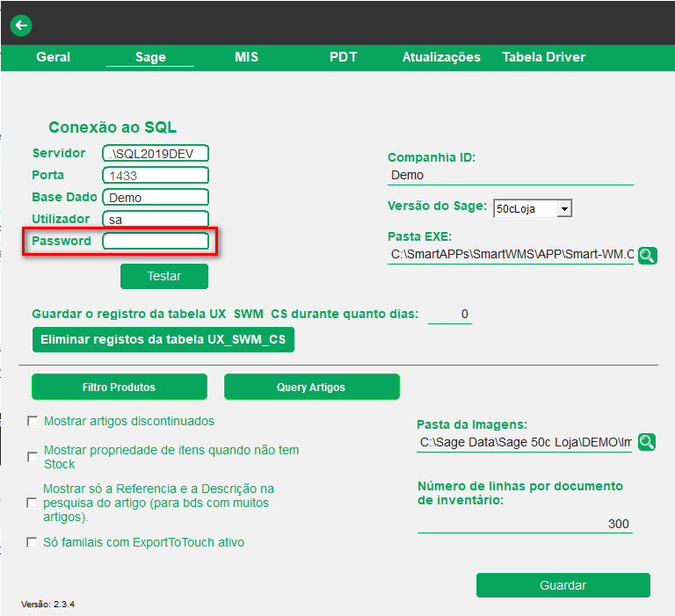Open Filtro Produtos
This screenshot has height=616, width=675.
(120, 387)
